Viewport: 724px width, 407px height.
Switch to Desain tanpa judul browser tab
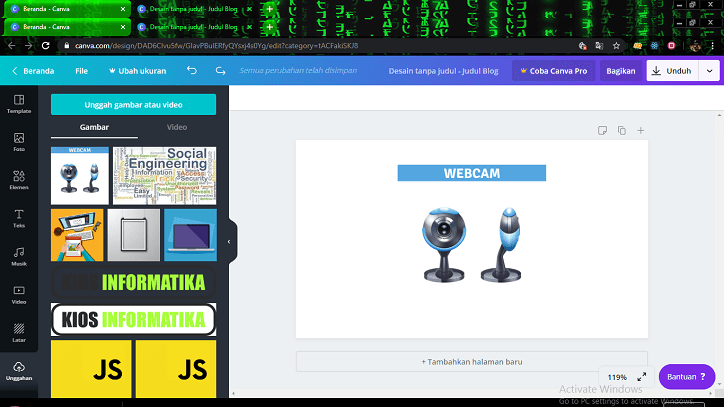193,27
